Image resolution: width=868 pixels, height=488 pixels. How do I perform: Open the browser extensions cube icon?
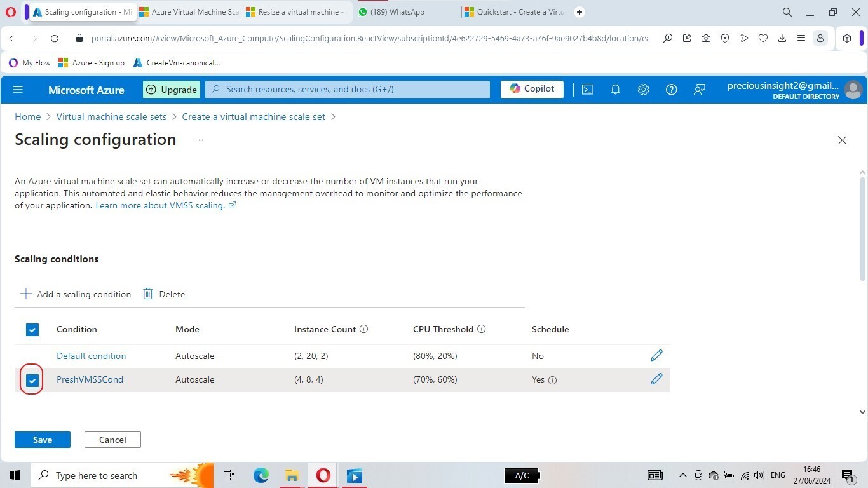click(847, 38)
